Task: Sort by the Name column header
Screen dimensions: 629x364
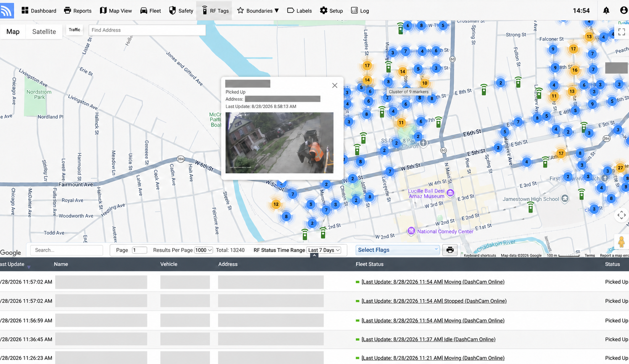Action: tap(61, 264)
